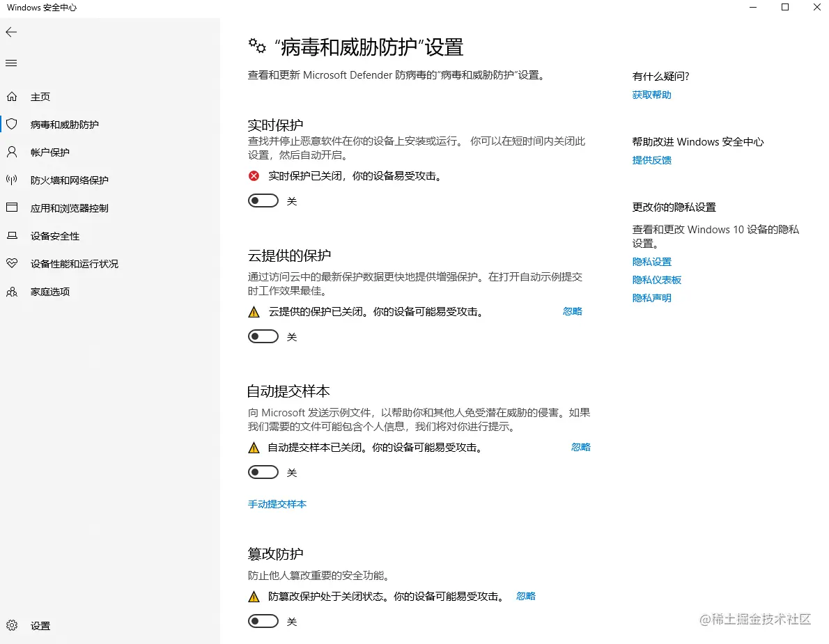Click the warning triangle beside 自动提交样本已关闭
The height and width of the screenshot is (644, 829).
254,448
